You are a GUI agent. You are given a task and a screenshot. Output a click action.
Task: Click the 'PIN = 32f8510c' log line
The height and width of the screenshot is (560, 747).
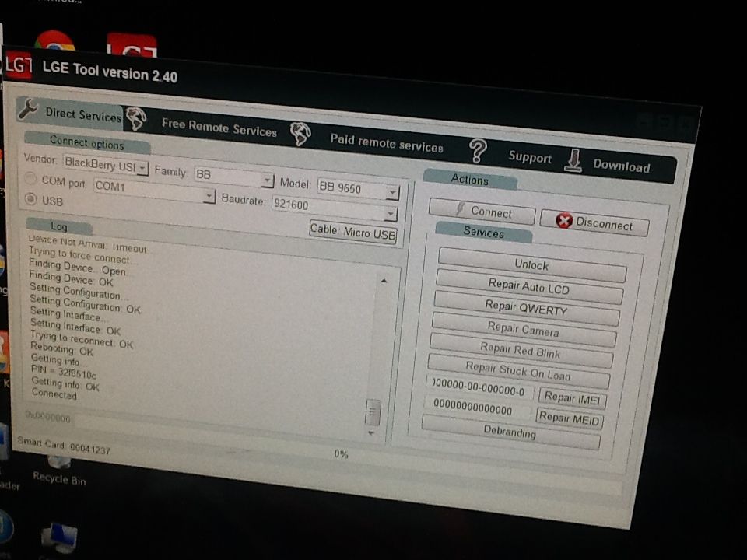64,372
